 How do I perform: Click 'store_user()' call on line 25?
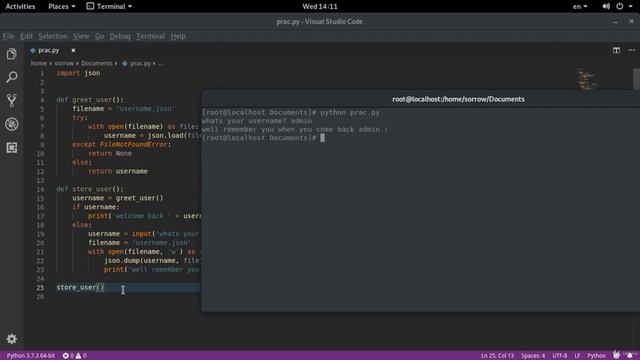pyautogui.click(x=80, y=287)
